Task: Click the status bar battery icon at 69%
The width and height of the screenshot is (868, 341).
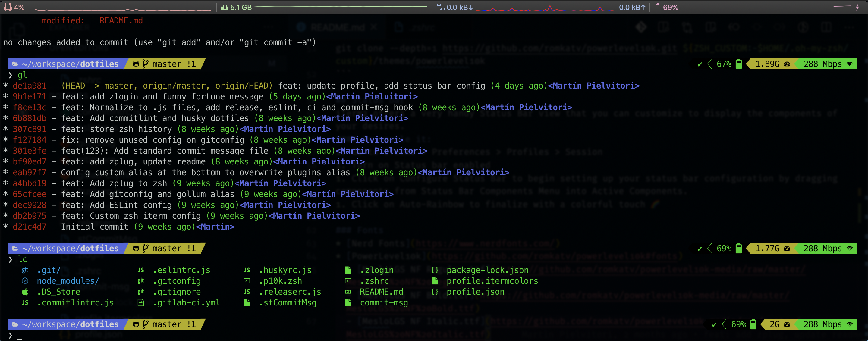Action: [x=657, y=7]
